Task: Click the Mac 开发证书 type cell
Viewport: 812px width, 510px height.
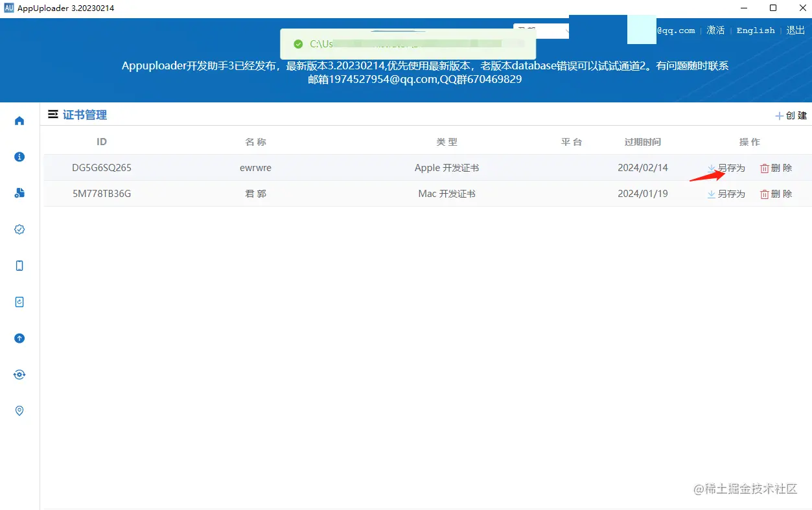Action: pos(447,194)
